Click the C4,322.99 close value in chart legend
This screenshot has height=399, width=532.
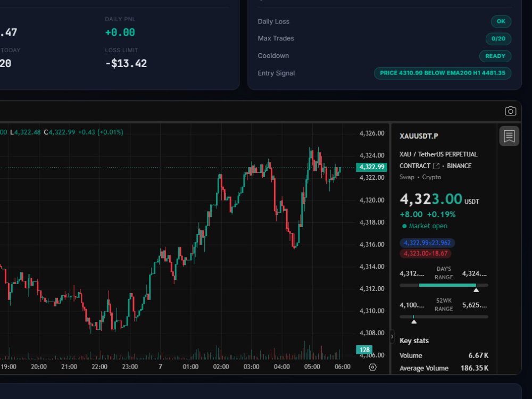(x=60, y=132)
